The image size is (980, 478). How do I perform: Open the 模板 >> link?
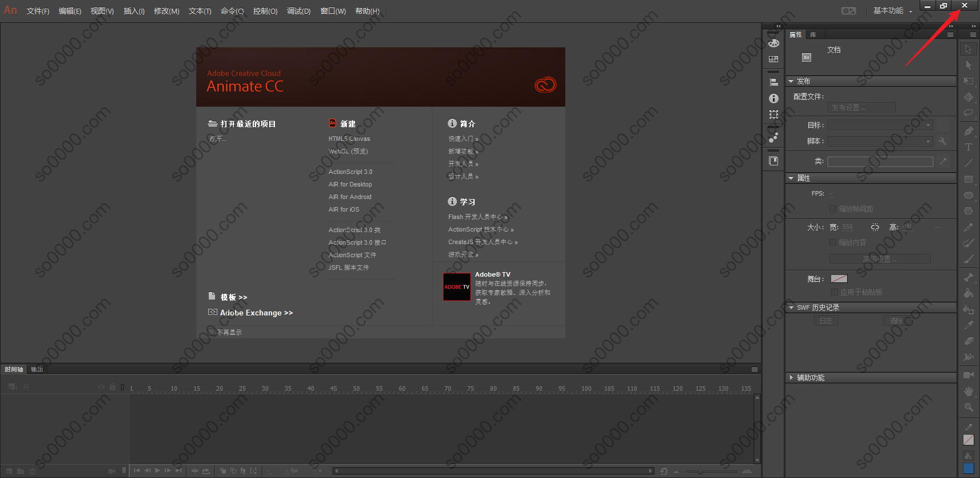pos(234,297)
